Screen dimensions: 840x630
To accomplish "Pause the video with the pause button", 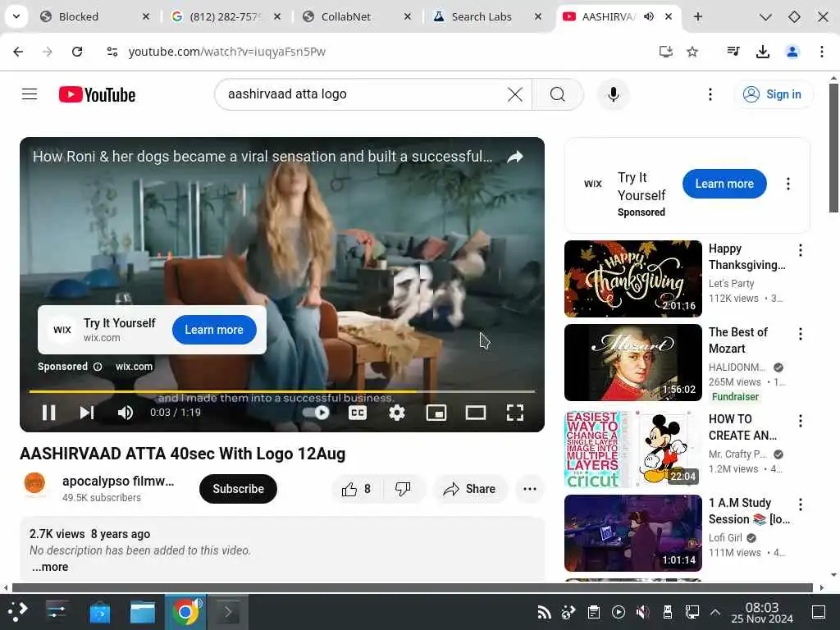I will [x=48, y=413].
